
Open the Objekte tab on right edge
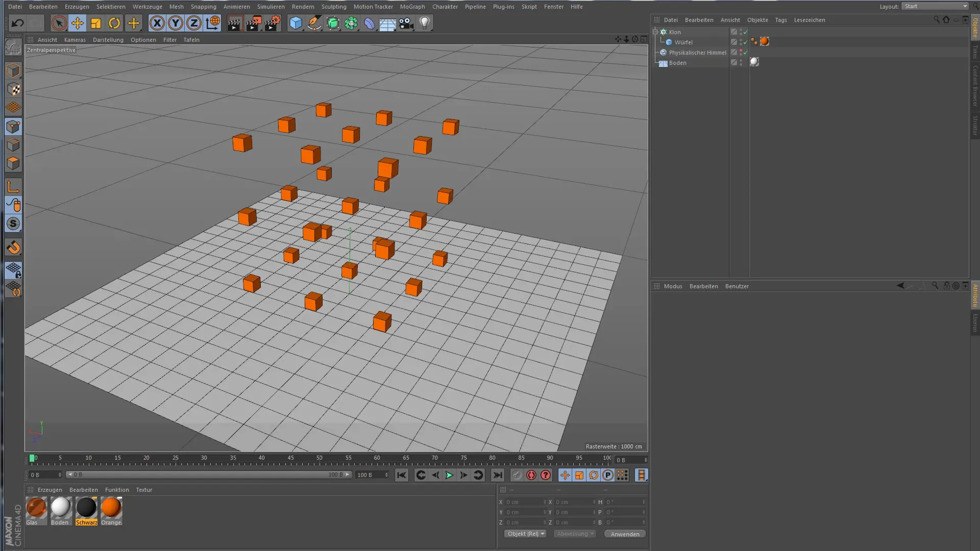pos(975,28)
